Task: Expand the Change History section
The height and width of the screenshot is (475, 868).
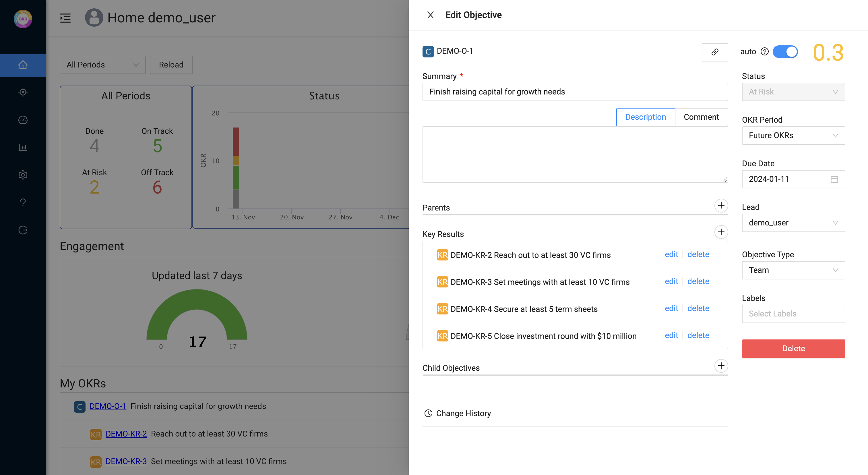Action: point(463,413)
